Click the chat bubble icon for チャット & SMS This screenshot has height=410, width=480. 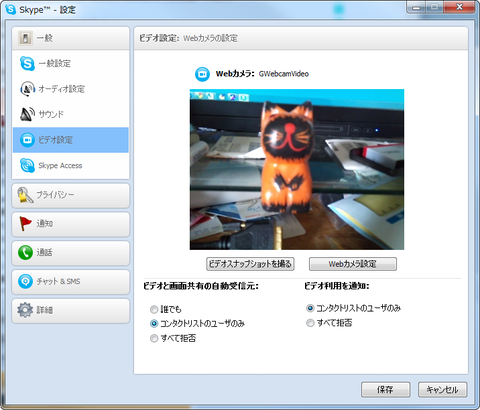click(x=25, y=281)
